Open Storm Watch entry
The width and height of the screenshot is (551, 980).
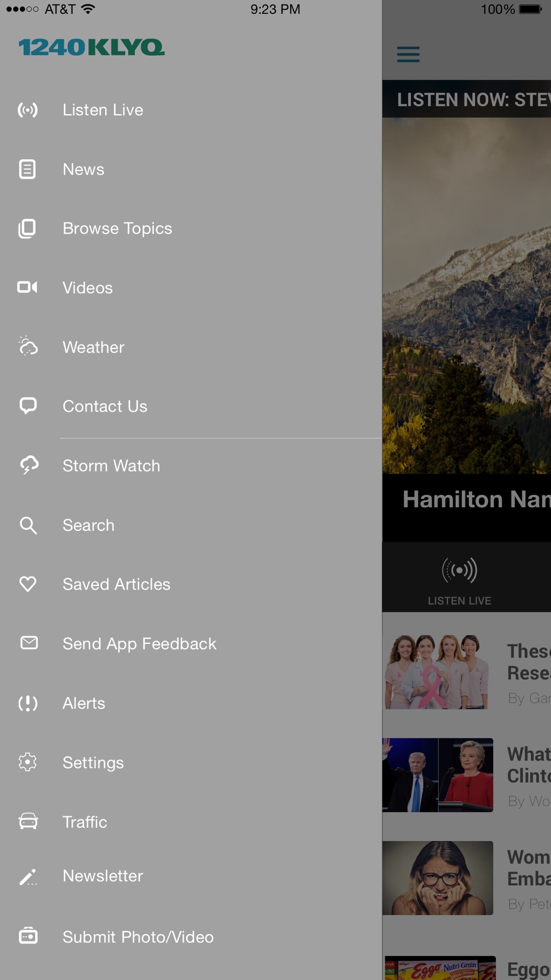(191, 466)
